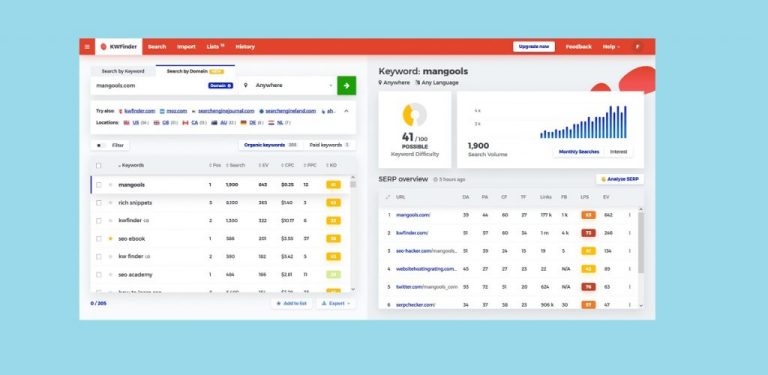Click the Upgrade now button
768x375 pixels.
tap(534, 47)
